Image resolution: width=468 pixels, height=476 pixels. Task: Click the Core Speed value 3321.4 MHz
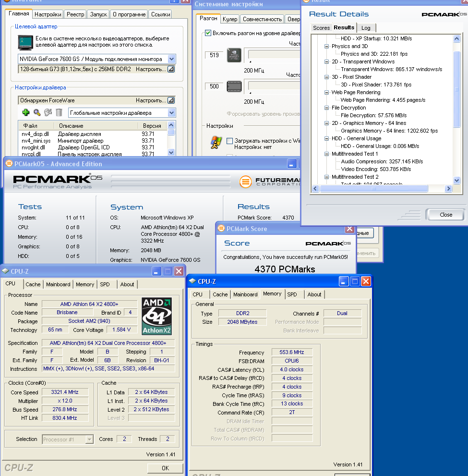[x=65, y=392]
